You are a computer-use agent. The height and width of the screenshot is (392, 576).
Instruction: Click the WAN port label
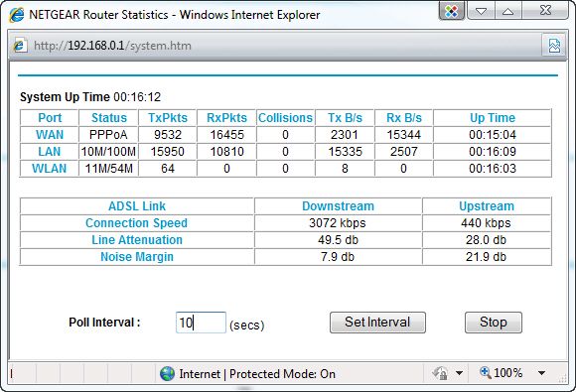pyautogui.click(x=50, y=135)
